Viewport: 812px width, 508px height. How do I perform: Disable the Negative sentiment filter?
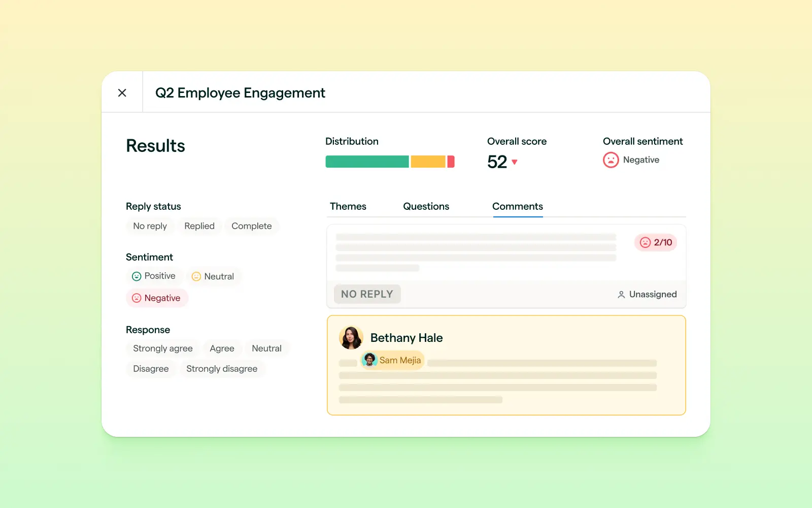[157, 298]
